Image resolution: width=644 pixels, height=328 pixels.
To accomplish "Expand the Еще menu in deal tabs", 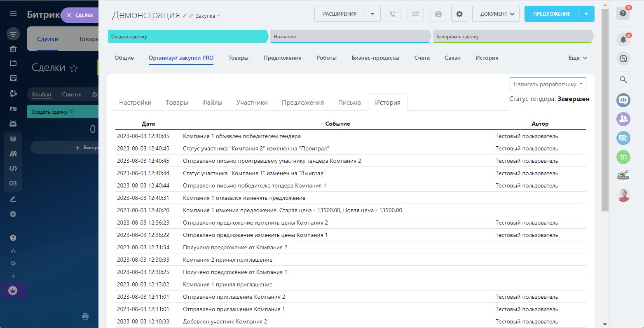I will click(x=577, y=58).
